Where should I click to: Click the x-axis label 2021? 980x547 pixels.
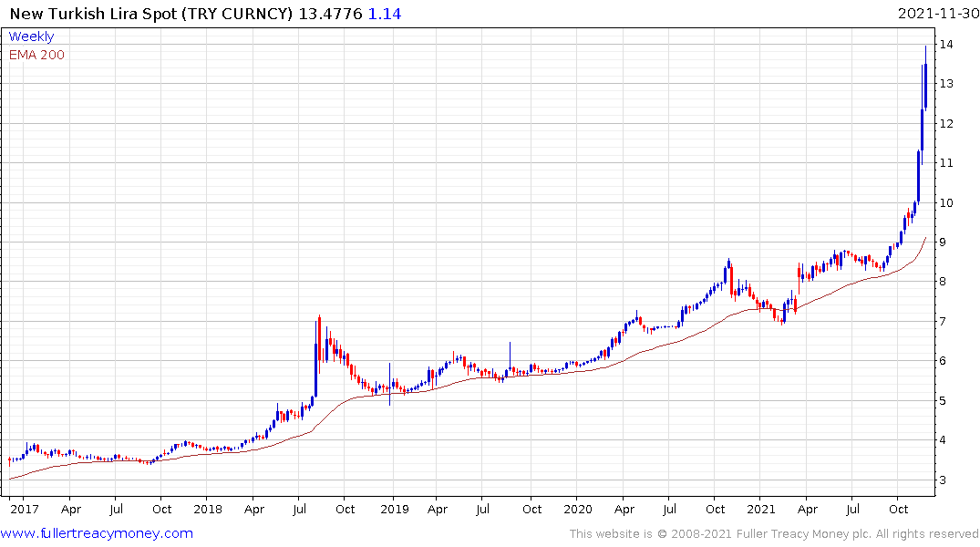(761, 509)
